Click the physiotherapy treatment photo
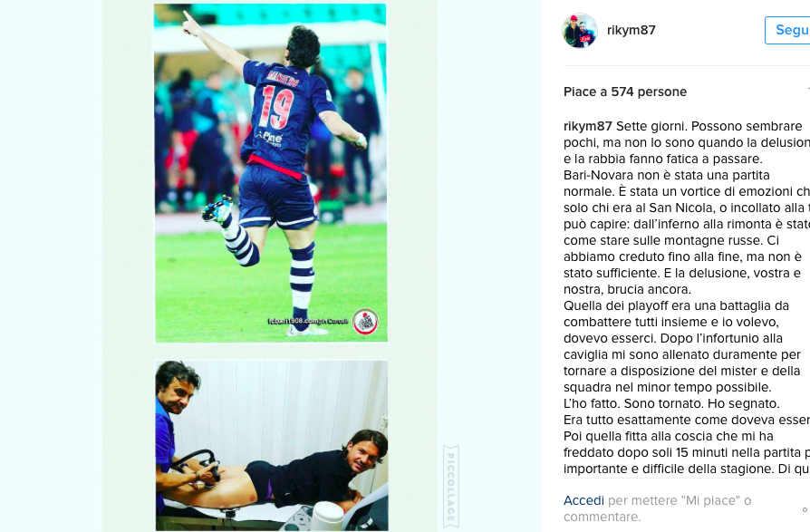 (x=272, y=445)
